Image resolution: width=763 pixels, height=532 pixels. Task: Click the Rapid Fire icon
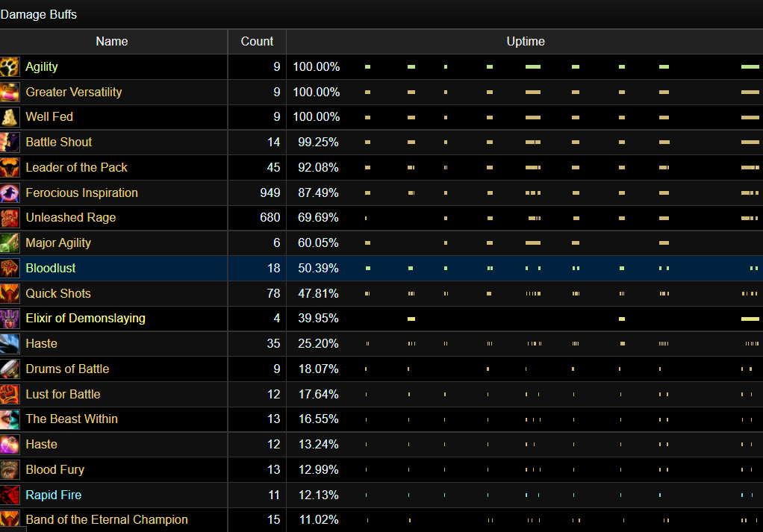pyautogui.click(x=10, y=495)
